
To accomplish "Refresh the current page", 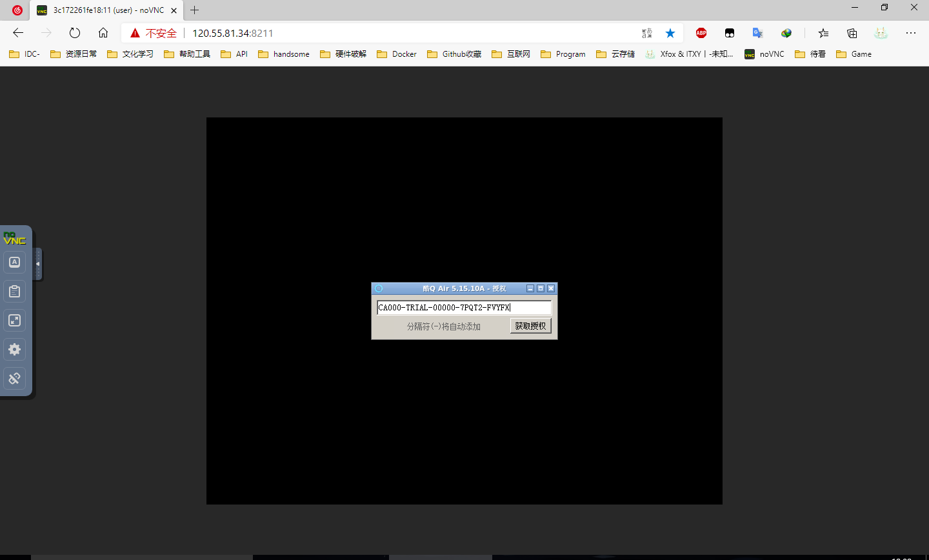I will point(75,33).
